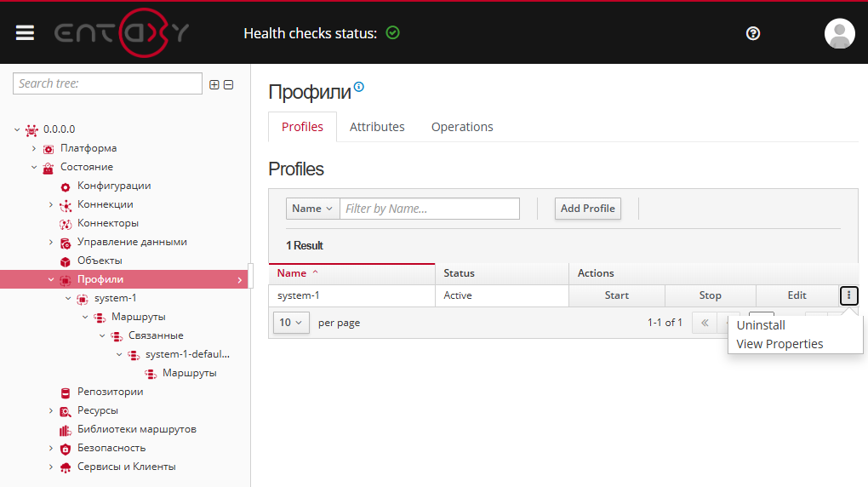Expand the Платформа tree node
This screenshot has width=868, height=487.
pos(34,148)
